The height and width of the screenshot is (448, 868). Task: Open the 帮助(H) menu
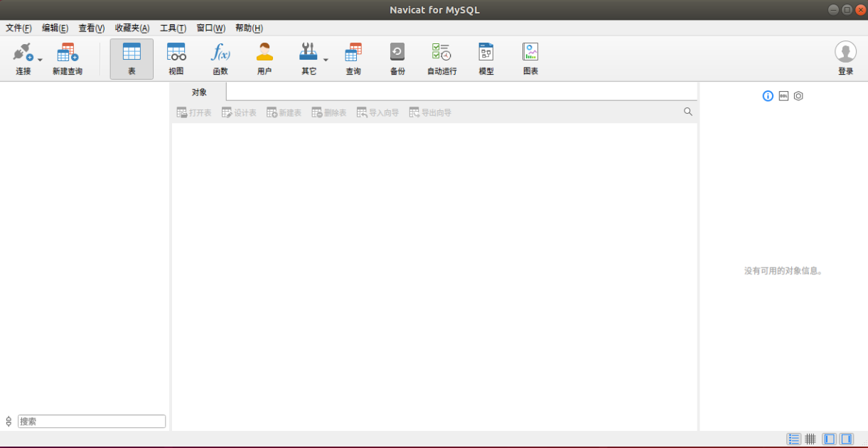pos(249,28)
